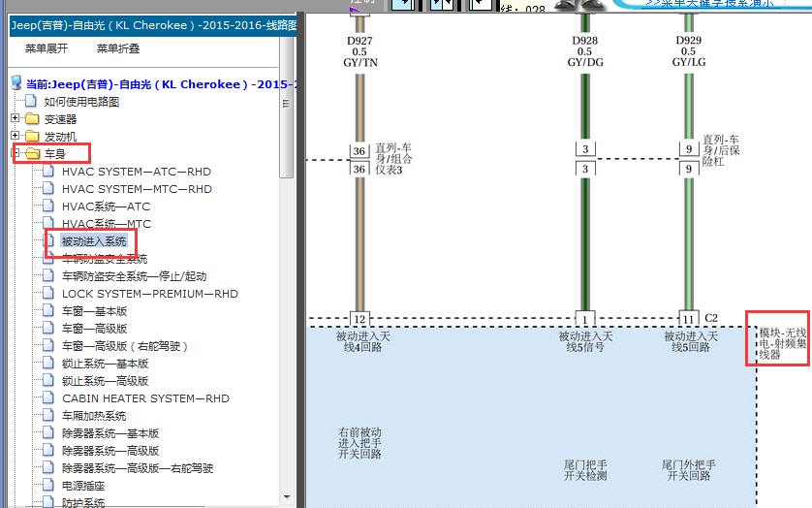Viewport: 812px width, 508px height.
Task: Click 菜单折叠 to collapse all menus
Action: tap(118, 48)
